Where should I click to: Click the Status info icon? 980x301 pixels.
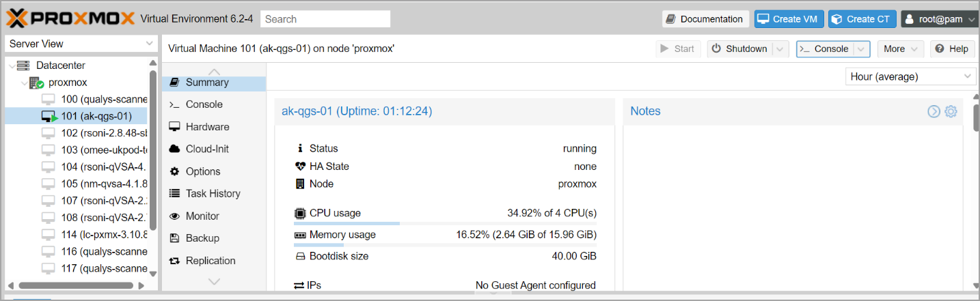coord(299,148)
